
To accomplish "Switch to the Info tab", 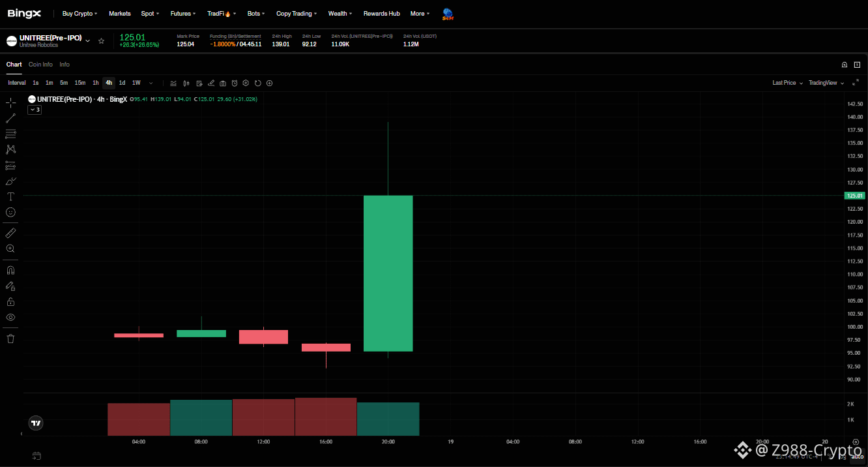I will point(65,65).
